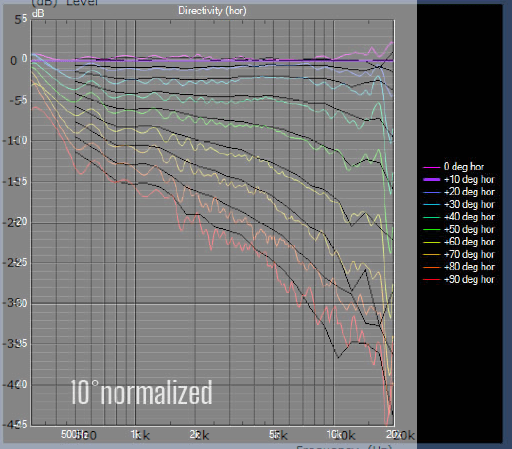Click the +40 deg hor legend label
The height and width of the screenshot is (449, 512).
coord(469,217)
